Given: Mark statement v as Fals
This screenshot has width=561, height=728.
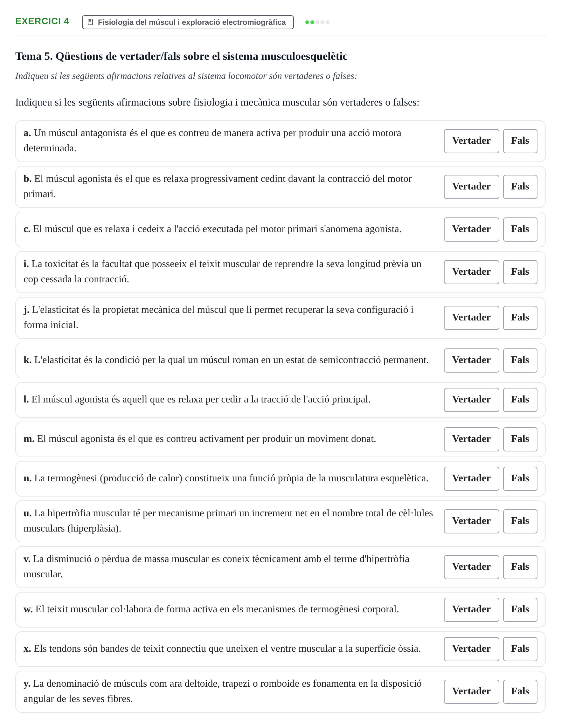Looking at the screenshot, I should tap(520, 567).
